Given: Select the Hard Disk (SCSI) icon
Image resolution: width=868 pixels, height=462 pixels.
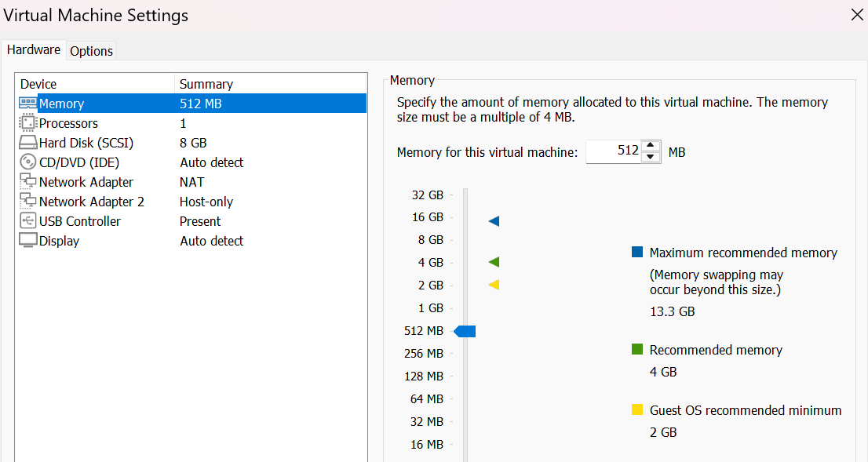Looking at the screenshot, I should click(x=27, y=143).
